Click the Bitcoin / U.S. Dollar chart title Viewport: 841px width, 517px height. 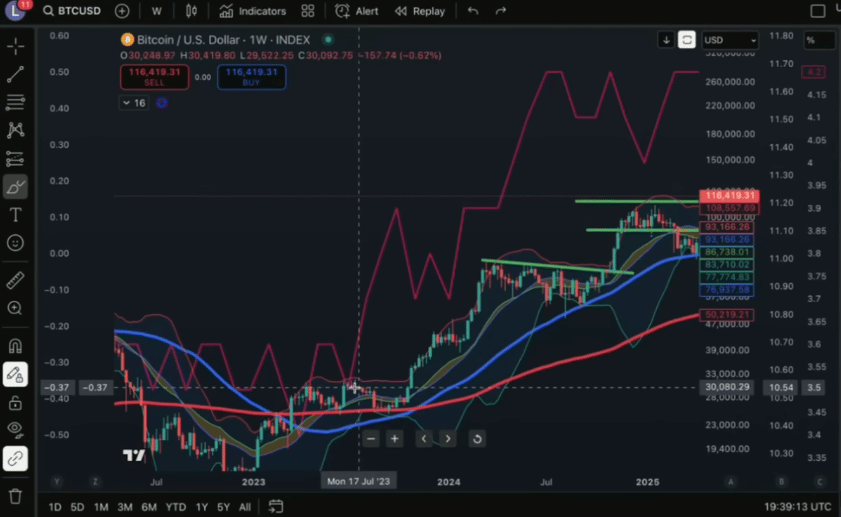tap(223, 40)
